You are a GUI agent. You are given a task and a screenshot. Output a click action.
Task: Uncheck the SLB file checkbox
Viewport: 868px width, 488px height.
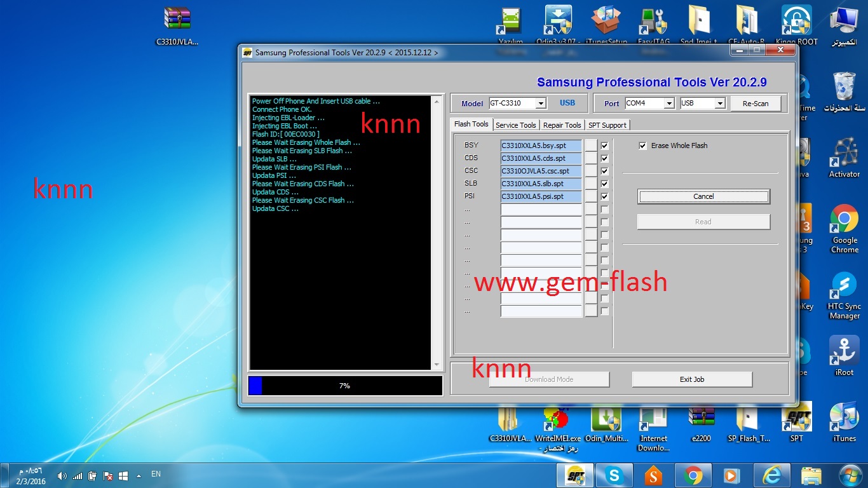[604, 184]
